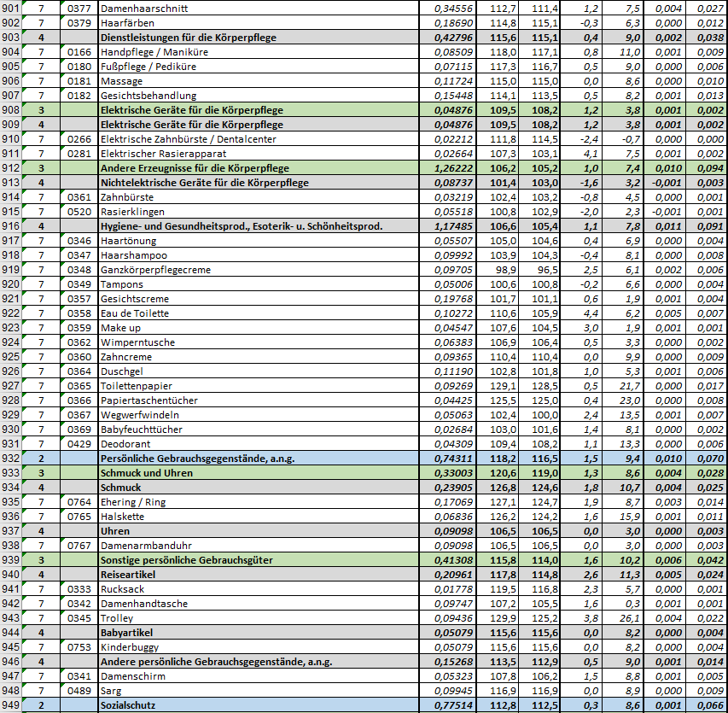The image size is (728, 713).
Task: Click the 'Eau de Toilette' cell
Action: tap(135, 313)
